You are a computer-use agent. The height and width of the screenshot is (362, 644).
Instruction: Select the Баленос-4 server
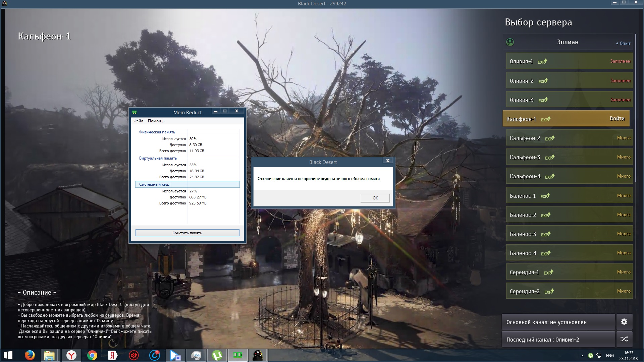[569, 253]
